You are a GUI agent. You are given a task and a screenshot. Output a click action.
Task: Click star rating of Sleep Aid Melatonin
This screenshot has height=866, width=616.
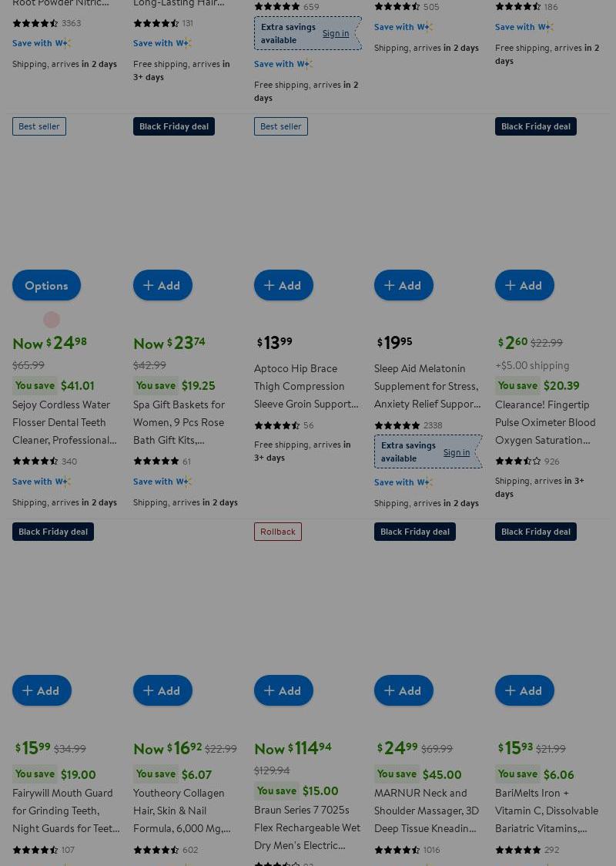tap(397, 425)
